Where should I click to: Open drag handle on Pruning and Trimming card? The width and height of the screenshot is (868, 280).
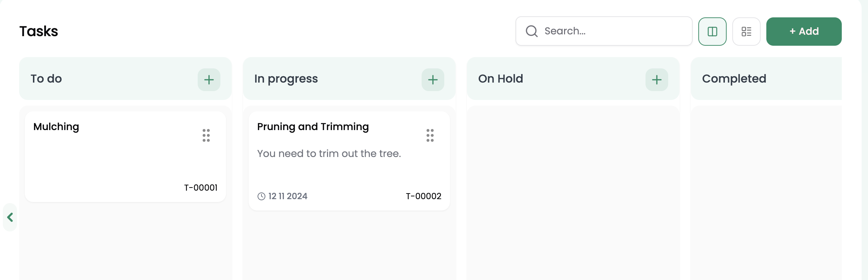(x=430, y=135)
